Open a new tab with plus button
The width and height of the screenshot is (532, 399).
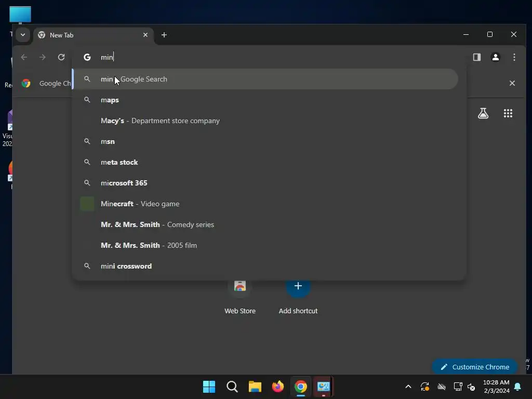(x=164, y=35)
